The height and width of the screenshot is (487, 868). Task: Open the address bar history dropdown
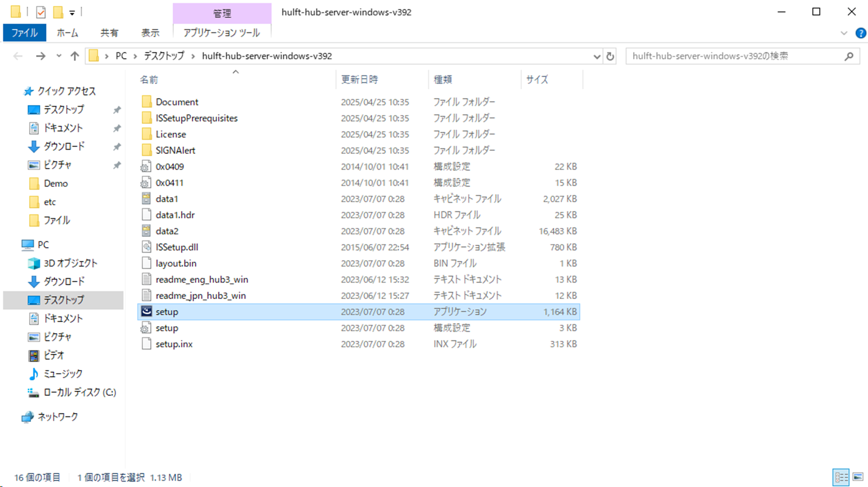597,56
